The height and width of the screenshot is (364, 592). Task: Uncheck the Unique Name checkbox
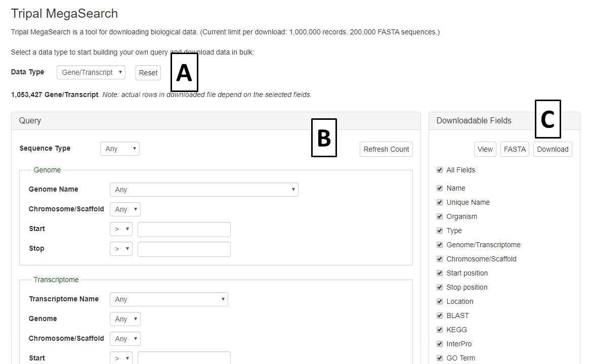[440, 202]
